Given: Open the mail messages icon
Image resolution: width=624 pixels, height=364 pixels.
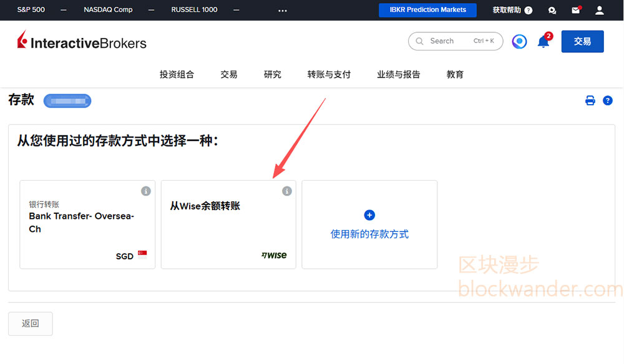Looking at the screenshot, I should coord(576,10).
